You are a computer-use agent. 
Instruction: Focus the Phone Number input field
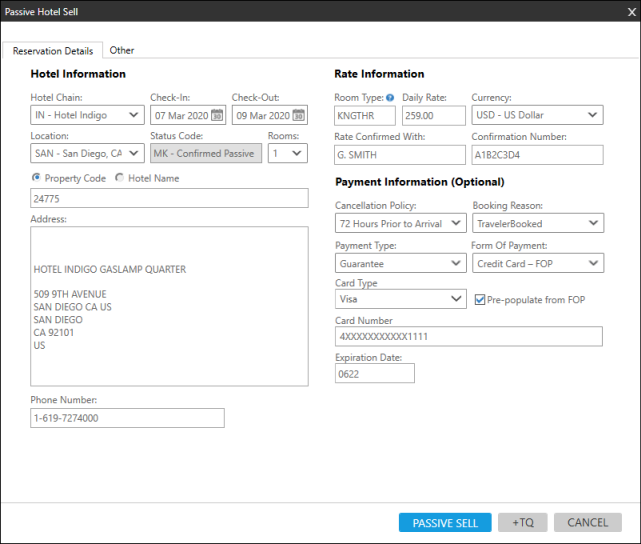click(x=127, y=418)
